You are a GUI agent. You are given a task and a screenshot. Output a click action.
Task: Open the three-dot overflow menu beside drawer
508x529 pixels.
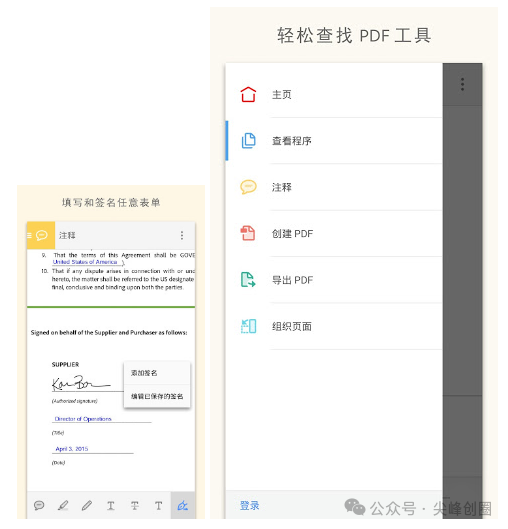point(462,84)
